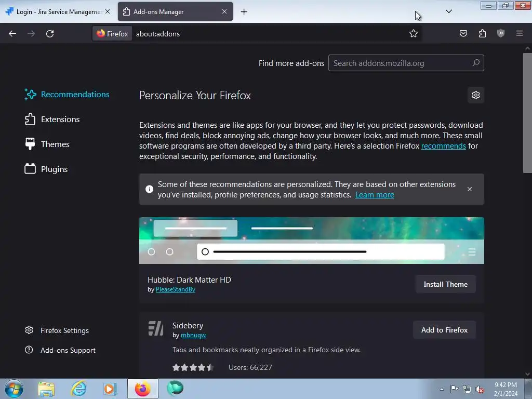The image size is (532, 399).
Task: Launch Internet Explorer from the taskbar
Action: coord(79,389)
